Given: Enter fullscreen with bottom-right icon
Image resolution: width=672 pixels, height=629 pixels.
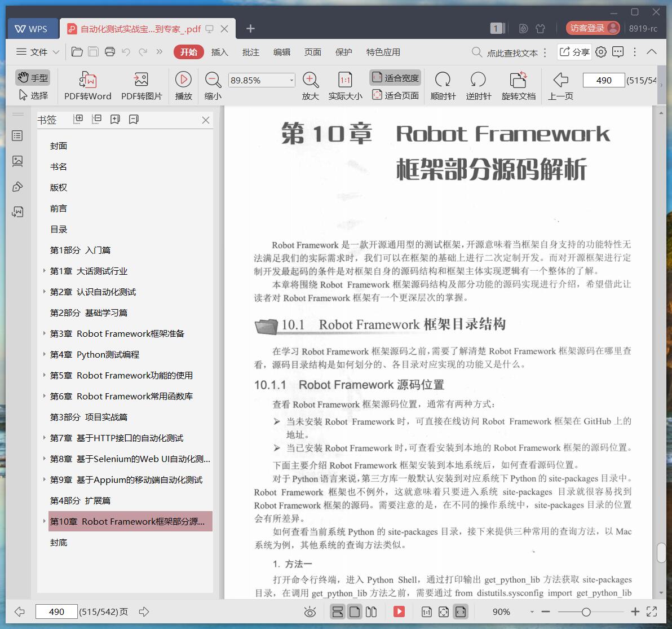Looking at the screenshot, I should [652, 612].
